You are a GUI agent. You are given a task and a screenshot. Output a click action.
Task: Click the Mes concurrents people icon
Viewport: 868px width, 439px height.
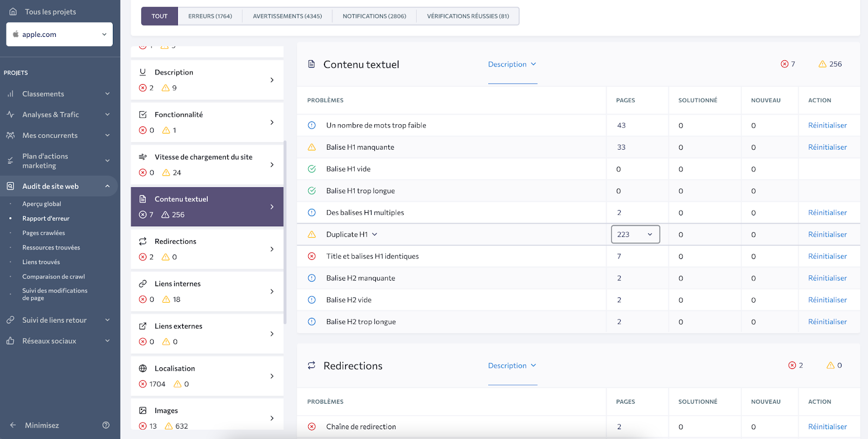tap(10, 135)
